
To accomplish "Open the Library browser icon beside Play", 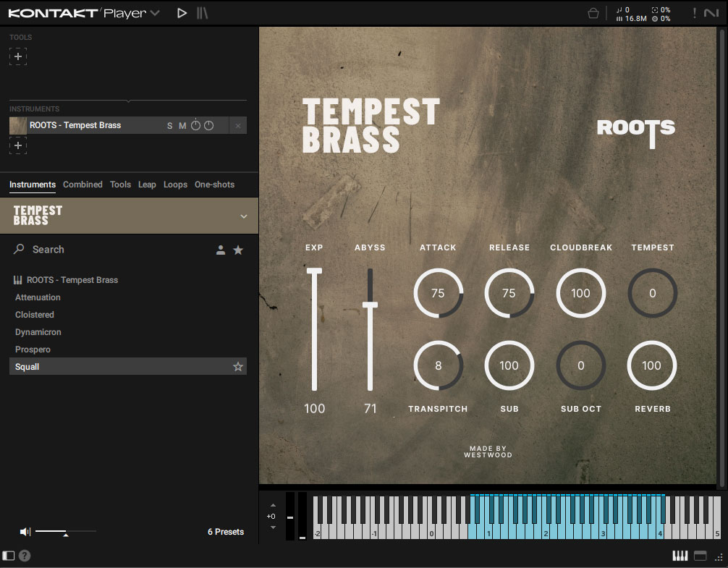I will tap(203, 12).
